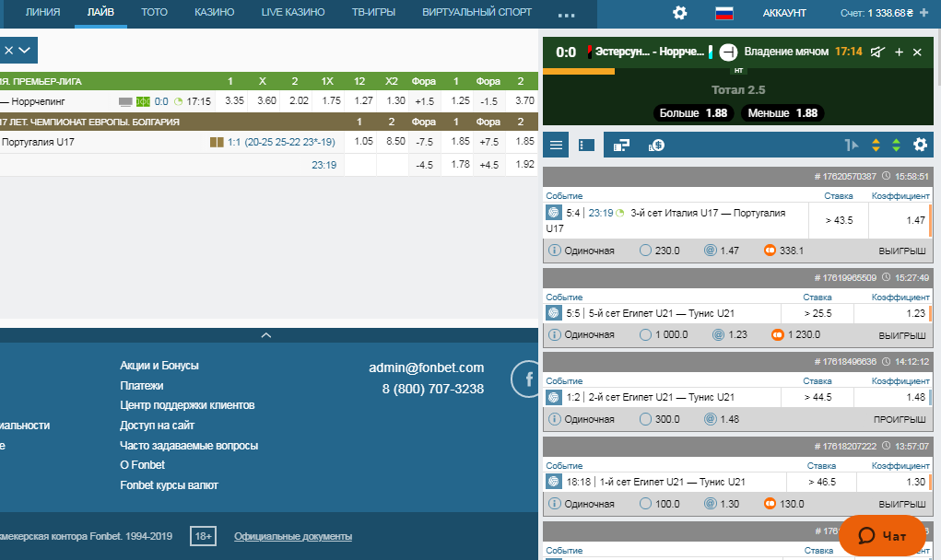Screen dimensions: 941x560
Task: Select odds 2.02 for Норрчепинг match
Action: point(299,100)
